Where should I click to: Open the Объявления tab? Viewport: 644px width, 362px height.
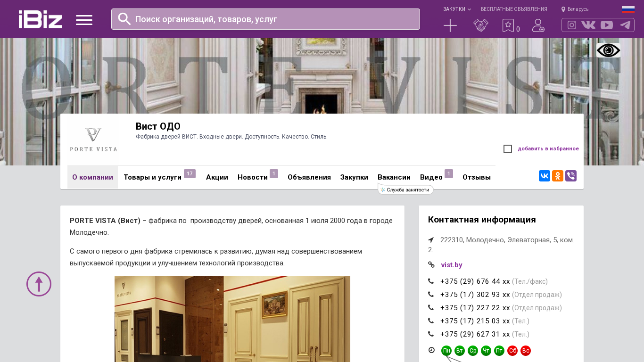click(x=309, y=177)
